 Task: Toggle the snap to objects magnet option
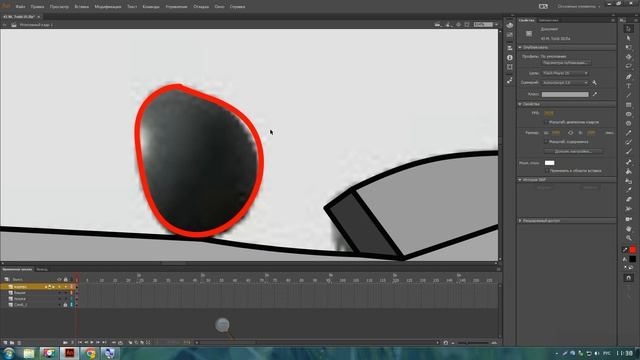click(629, 278)
